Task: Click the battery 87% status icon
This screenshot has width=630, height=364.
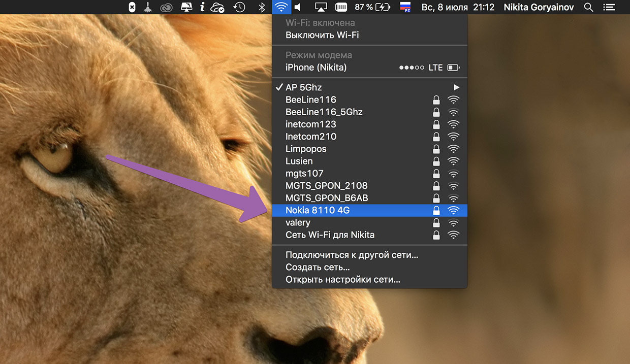Action: point(372,7)
